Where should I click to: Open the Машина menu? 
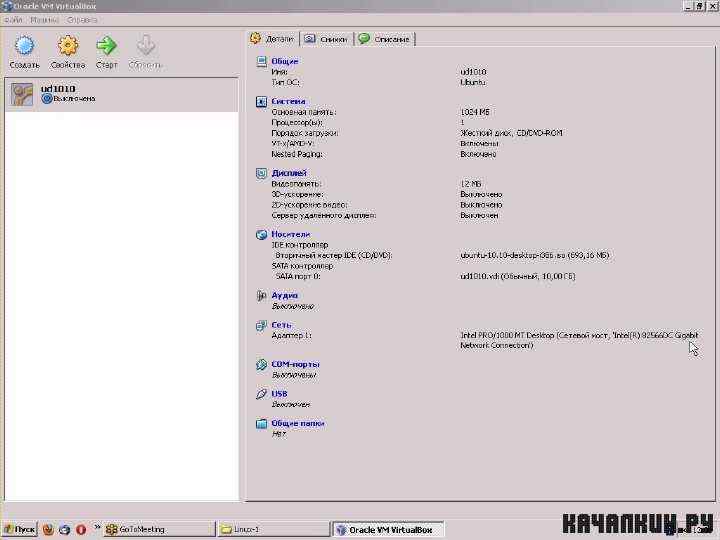45,20
